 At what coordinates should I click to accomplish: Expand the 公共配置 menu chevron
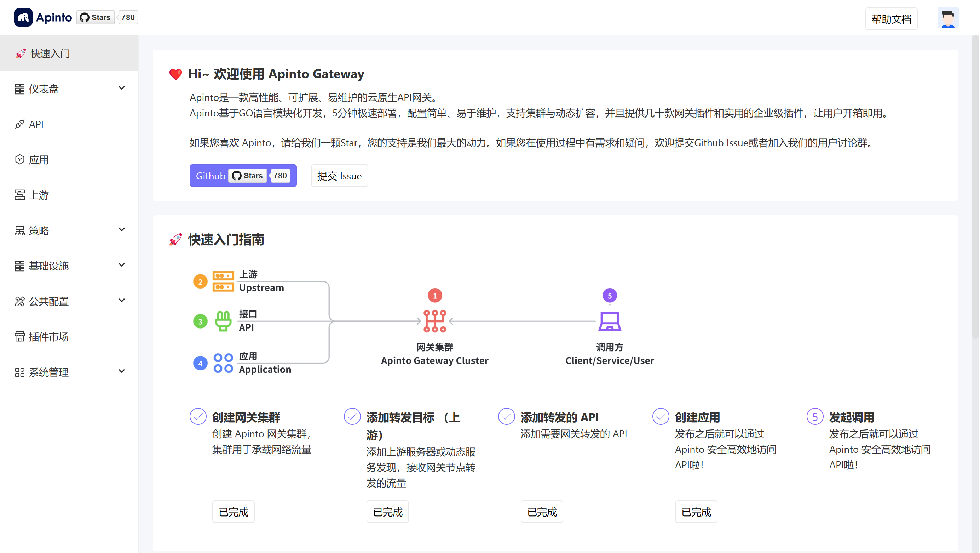click(122, 301)
